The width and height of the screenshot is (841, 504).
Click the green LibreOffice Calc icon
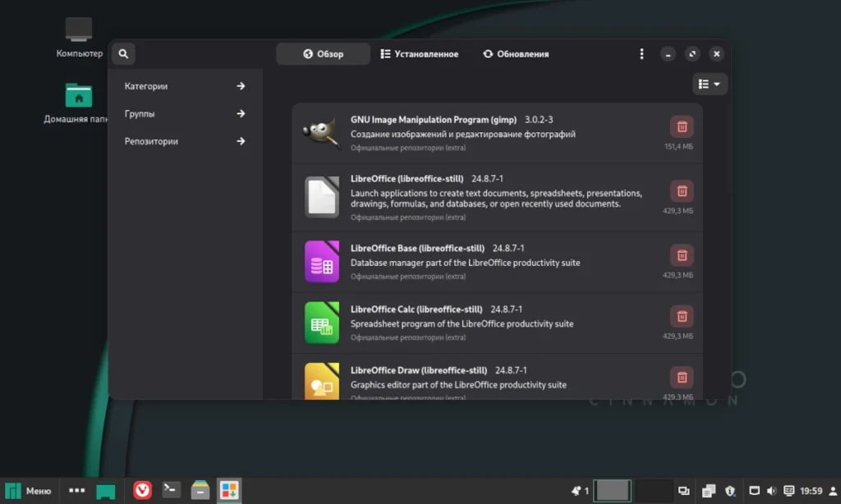tap(322, 323)
